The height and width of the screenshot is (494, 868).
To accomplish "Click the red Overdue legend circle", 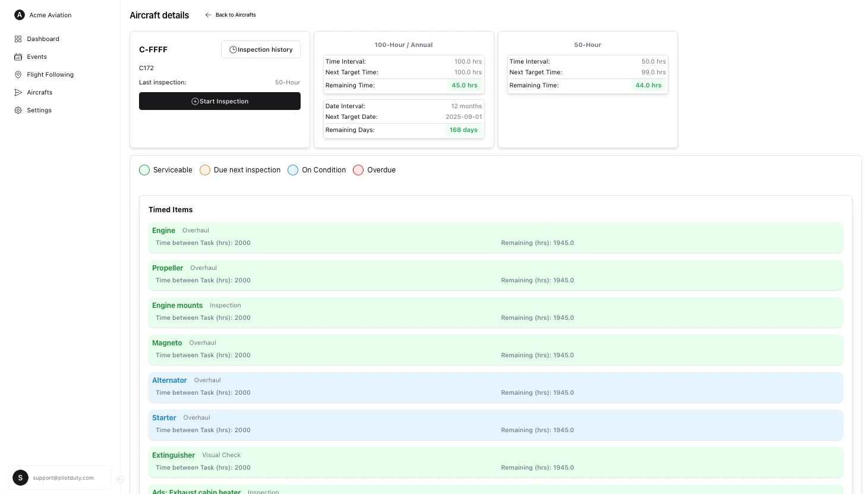I will tap(358, 170).
